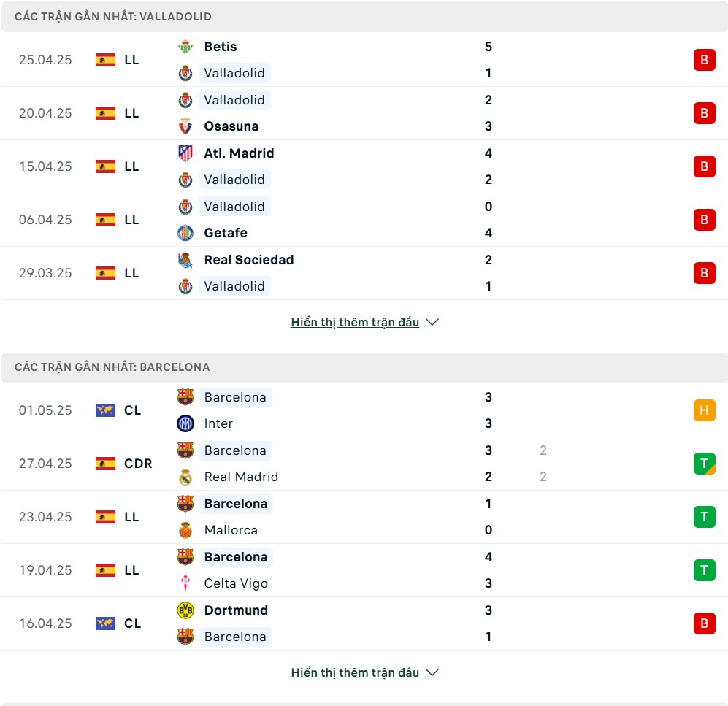Click the Real Madrid crest icon
The width and height of the screenshot is (728, 706).
[x=185, y=477]
